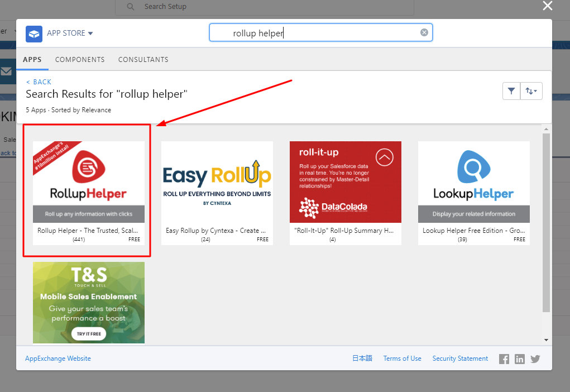The height and width of the screenshot is (392, 570).
Task: Open the APP STORE dropdown menu
Action: pyautogui.click(x=70, y=33)
